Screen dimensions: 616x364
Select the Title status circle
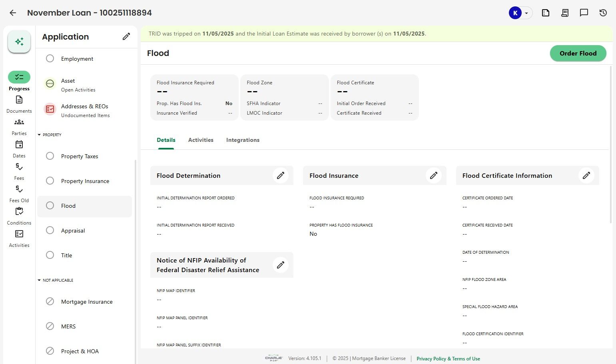coord(50,255)
